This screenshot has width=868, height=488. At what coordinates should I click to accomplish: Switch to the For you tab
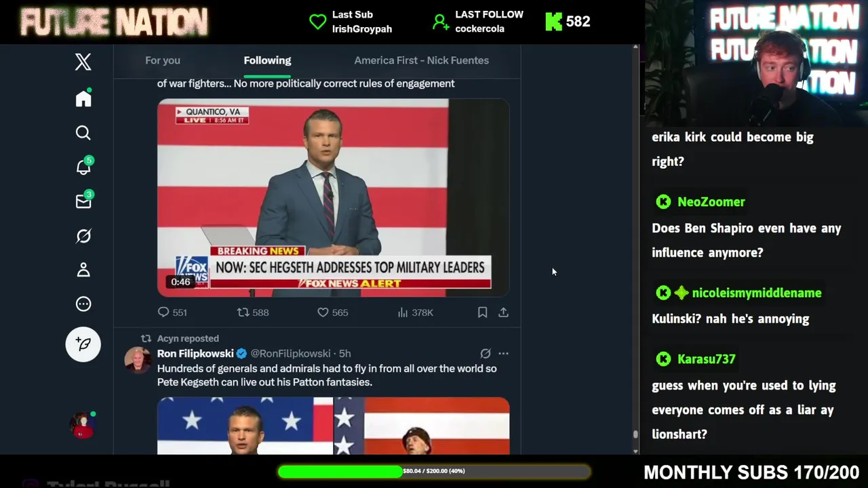coord(163,60)
